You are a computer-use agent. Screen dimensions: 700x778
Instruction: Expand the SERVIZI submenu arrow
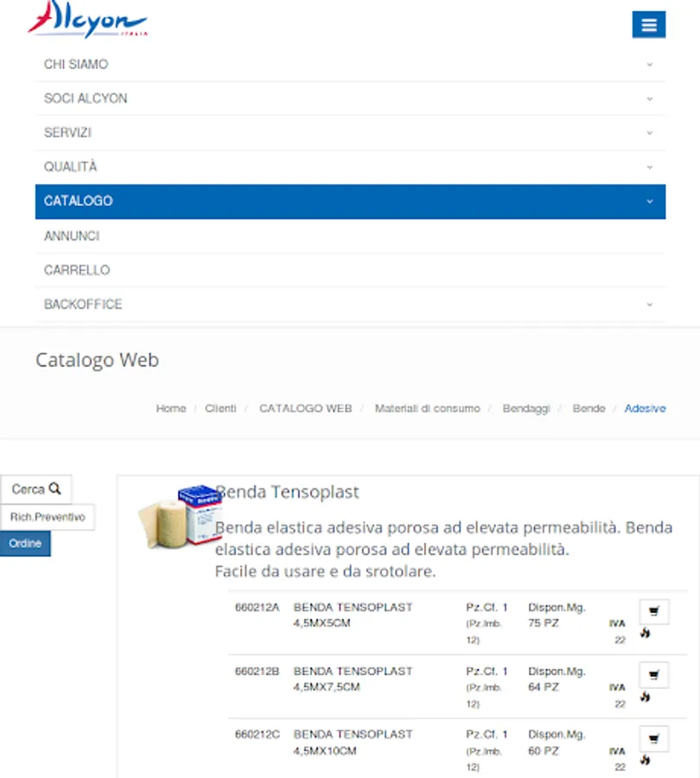(x=649, y=133)
